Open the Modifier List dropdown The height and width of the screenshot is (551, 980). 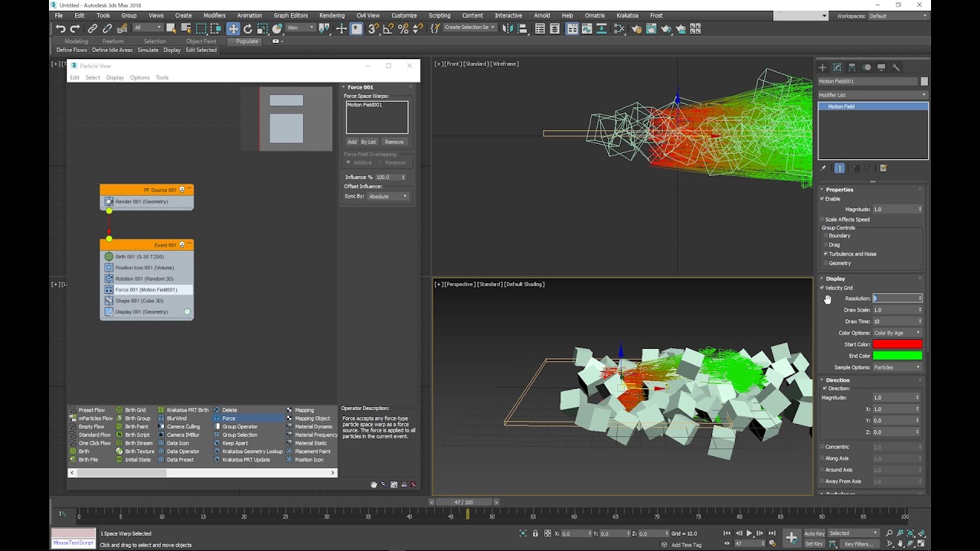tap(873, 95)
